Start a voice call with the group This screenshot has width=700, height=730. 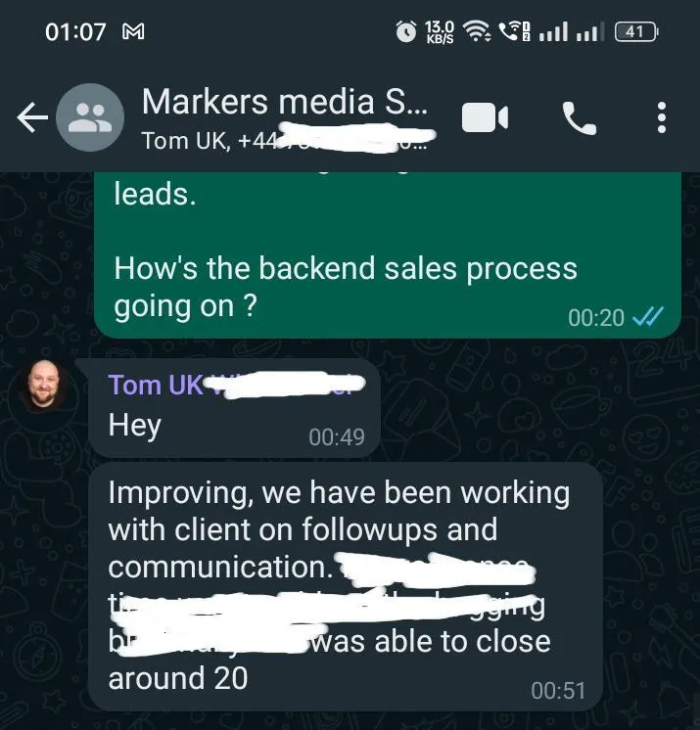[579, 117]
